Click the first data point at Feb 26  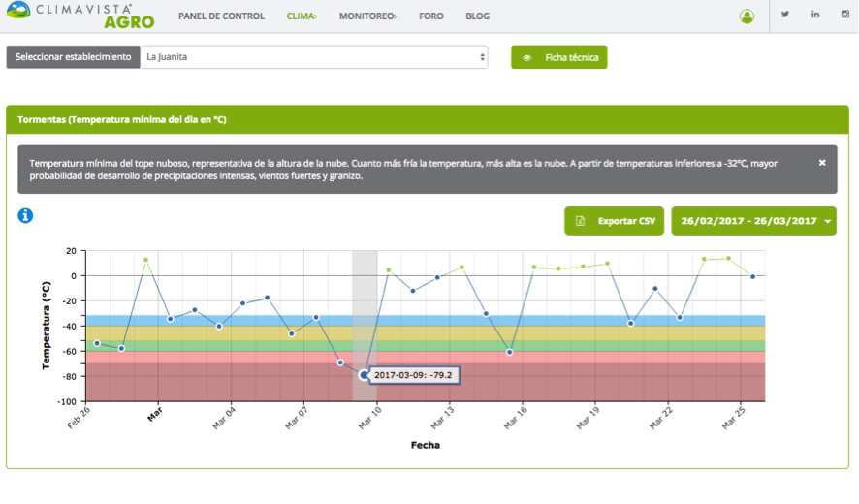97,343
